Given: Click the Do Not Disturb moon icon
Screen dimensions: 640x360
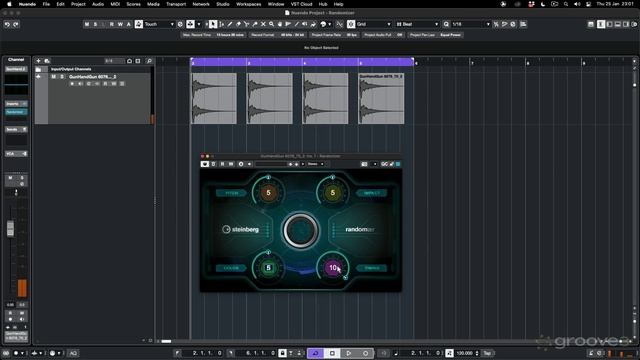Looking at the screenshot, I should click(542, 4).
